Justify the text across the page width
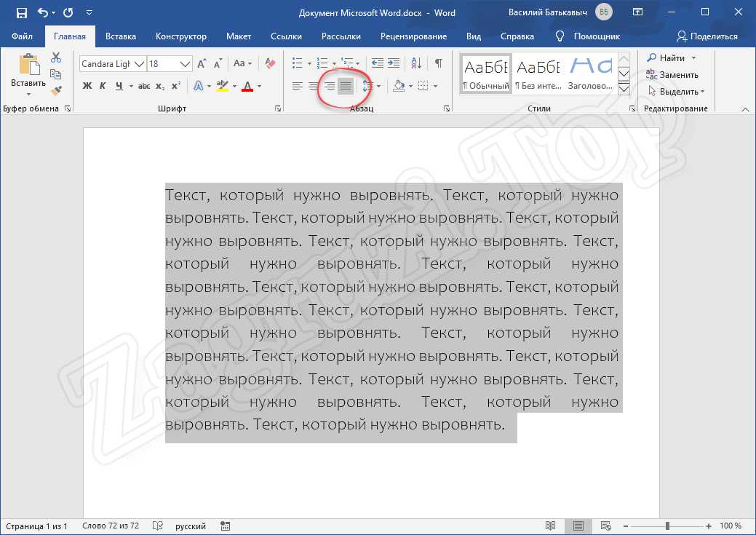 345,87
